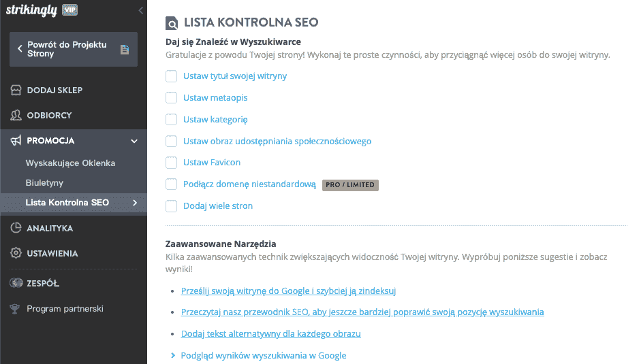Check Ustaw obraz udostępniania społecznościowego box

171,142
